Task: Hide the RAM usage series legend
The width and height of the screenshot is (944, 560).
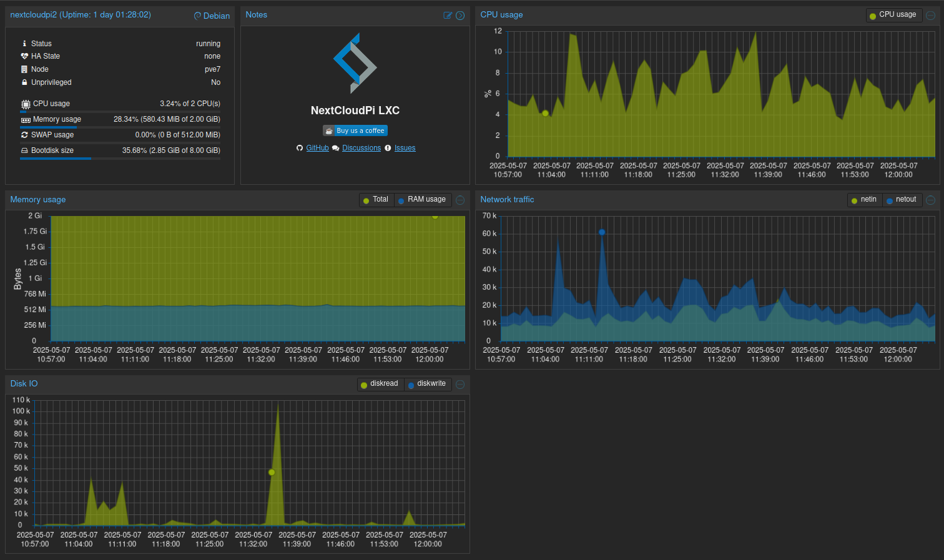Action: (x=422, y=200)
